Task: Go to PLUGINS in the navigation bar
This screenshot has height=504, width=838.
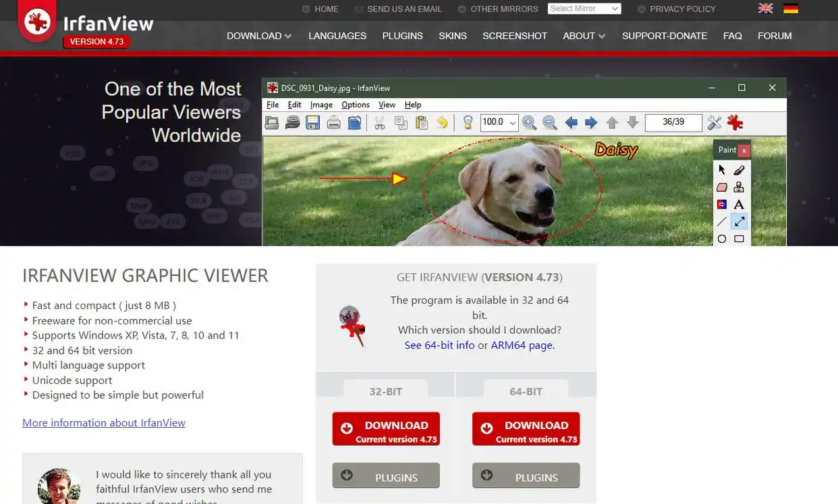Action: pyautogui.click(x=403, y=36)
